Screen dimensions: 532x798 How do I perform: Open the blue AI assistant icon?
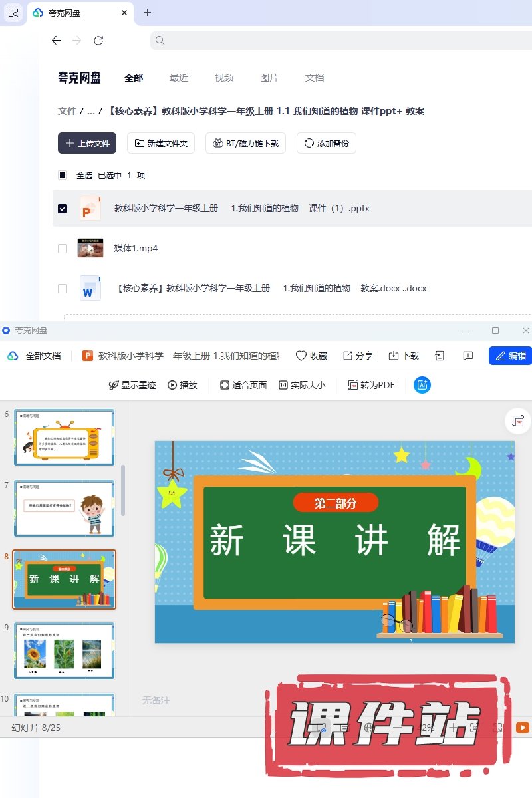click(422, 385)
